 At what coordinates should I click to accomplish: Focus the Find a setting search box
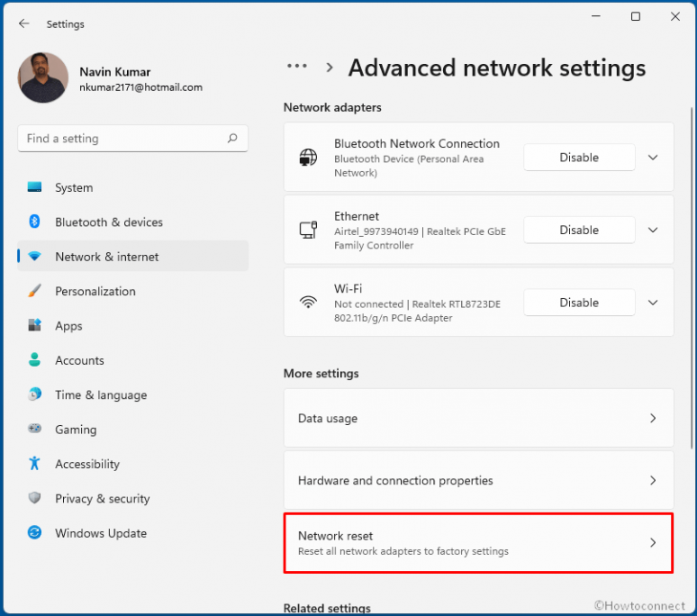coord(132,138)
